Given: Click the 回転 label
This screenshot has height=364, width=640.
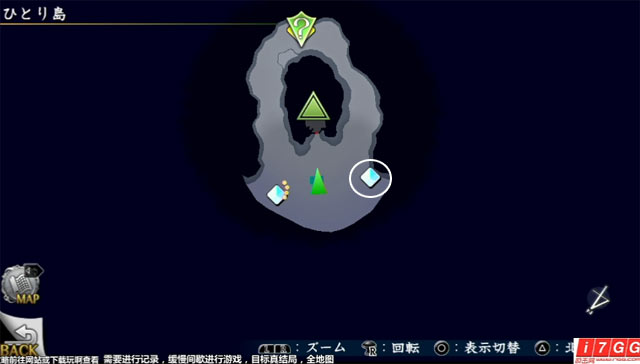Looking at the screenshot, I should (x=405, y=348).
